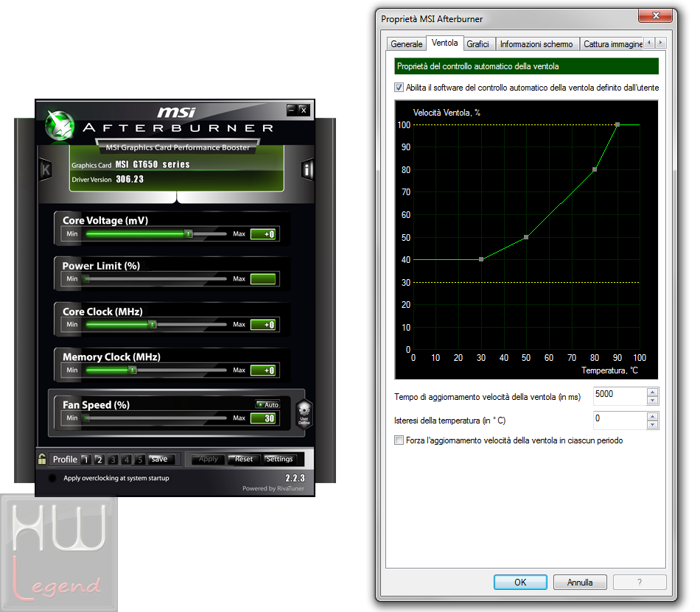Viewport: 700px width, 612px height.
Task: Close the MSI Afterburner skin window
Action: 304,109
